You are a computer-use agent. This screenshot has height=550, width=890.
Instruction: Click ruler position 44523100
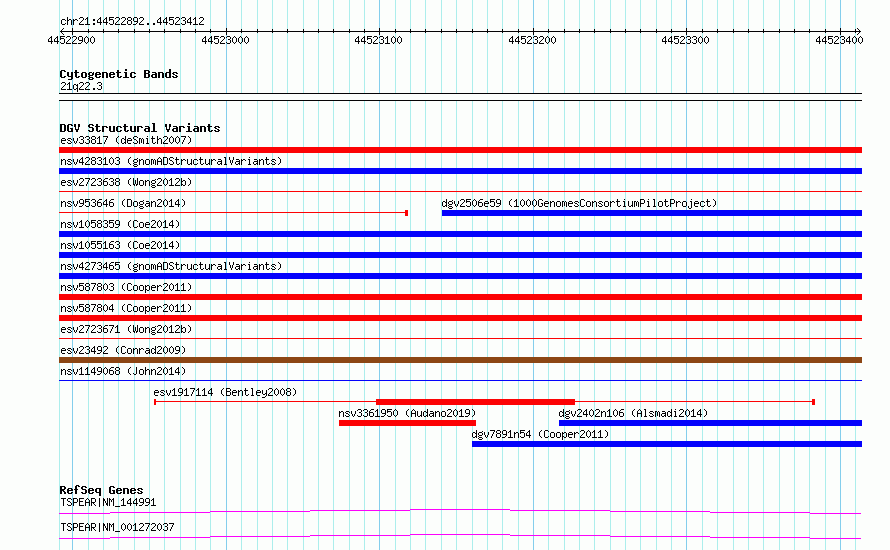click(379, 40)
